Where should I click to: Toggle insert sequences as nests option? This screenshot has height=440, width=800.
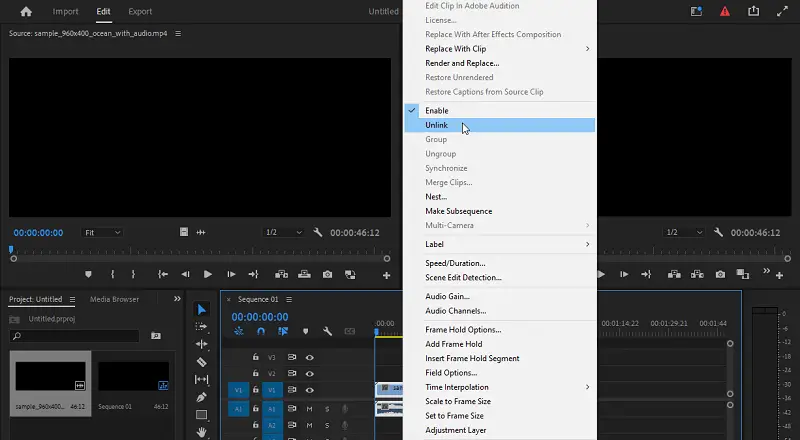[x=238, y=331]
